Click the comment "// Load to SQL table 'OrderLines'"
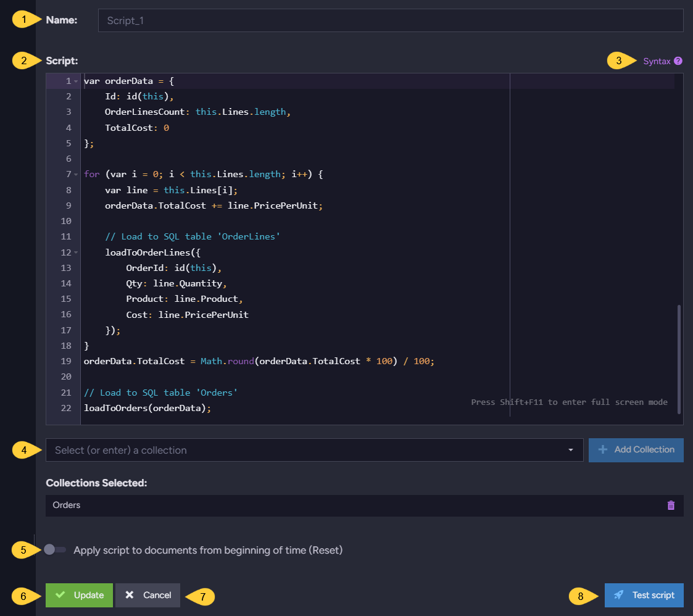693x616 pixels. 193,236
